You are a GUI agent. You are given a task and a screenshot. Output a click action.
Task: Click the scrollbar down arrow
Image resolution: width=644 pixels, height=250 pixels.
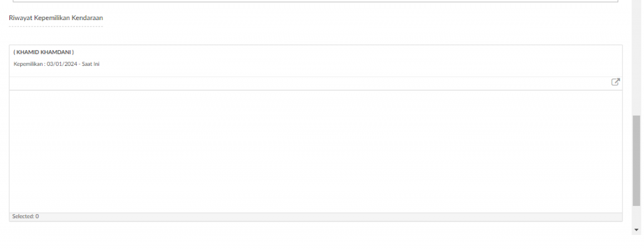(x=636, y=231)
